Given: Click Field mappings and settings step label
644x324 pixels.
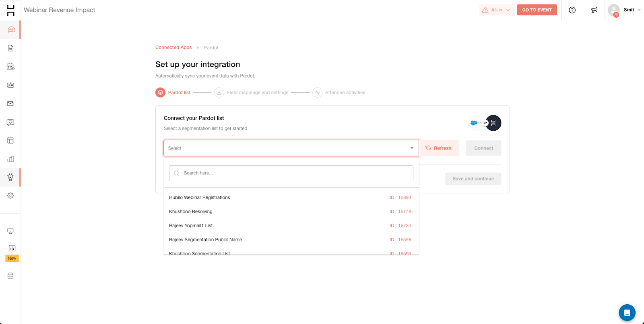Looking at the screenshot, I should click(258, 92).
